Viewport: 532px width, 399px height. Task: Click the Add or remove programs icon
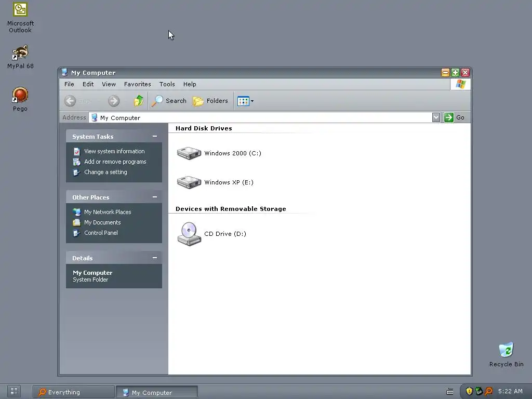(77, 162)
